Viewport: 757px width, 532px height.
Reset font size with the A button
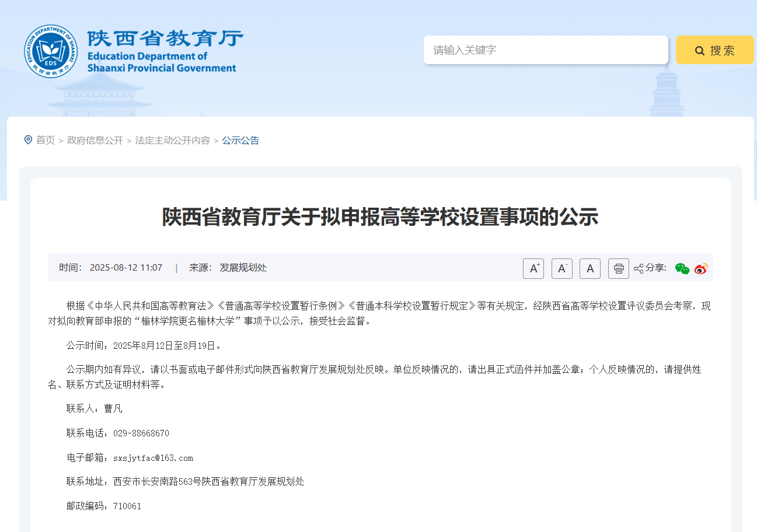(x=589, y=268)
